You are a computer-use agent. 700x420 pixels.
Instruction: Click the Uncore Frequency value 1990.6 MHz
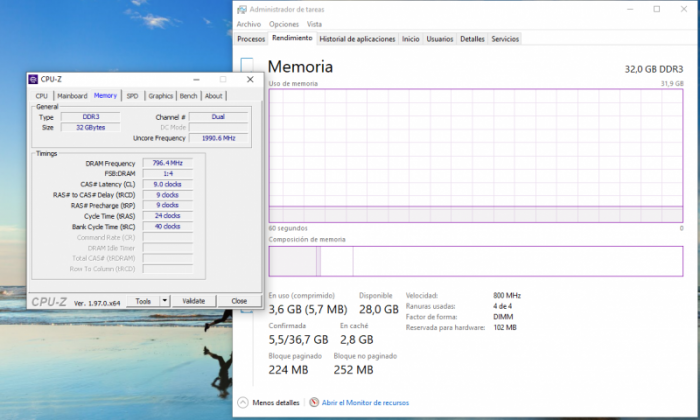218,138
